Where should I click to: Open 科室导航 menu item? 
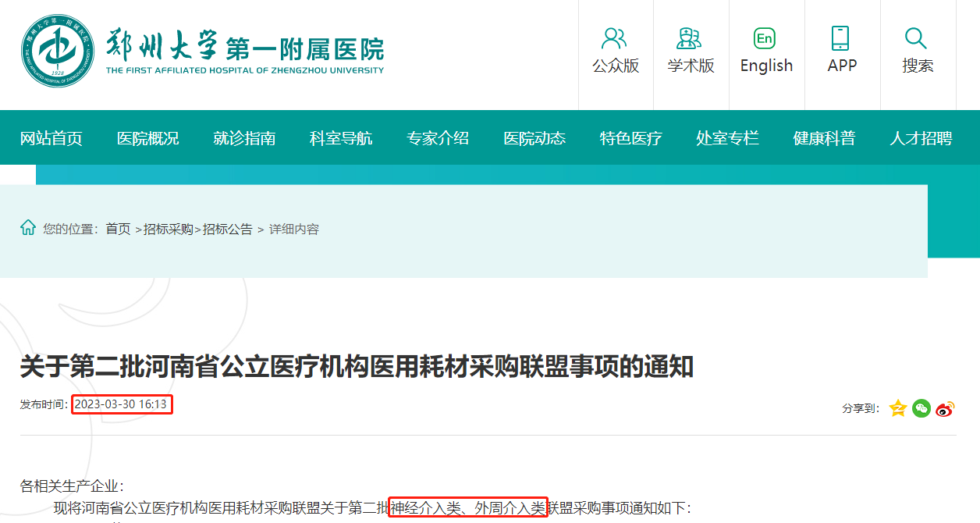coord(341,138)
